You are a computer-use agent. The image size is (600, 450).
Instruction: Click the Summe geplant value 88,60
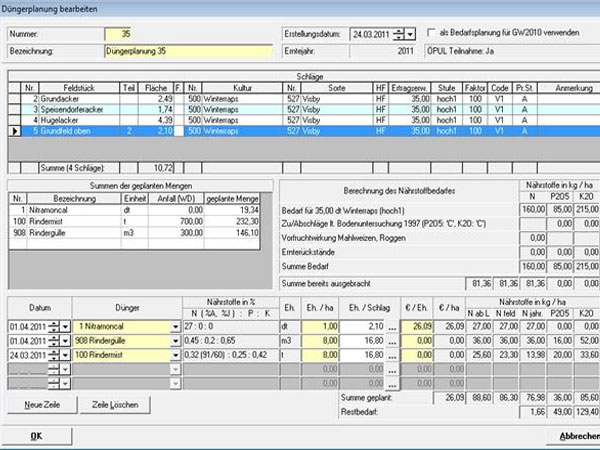[479, 398]
